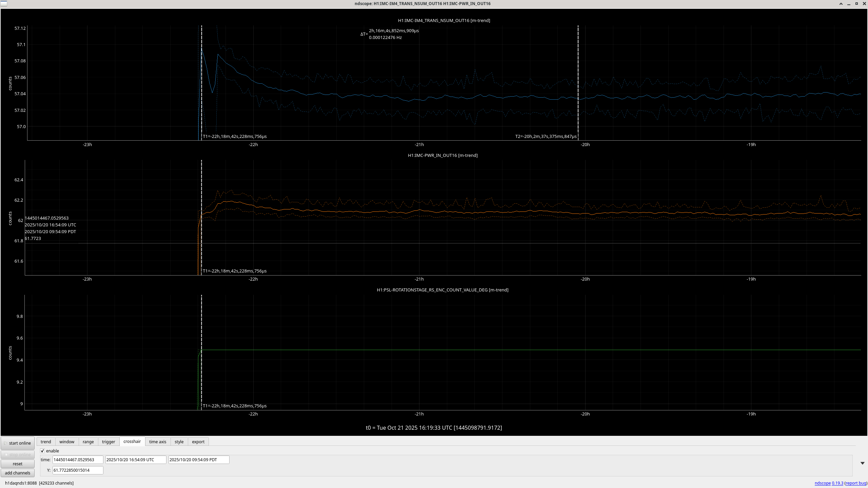This screenshot has width=868, height=488.
Task: Click the crosshair Y value field
Action: pyautogui.click(x=78, y=470)
